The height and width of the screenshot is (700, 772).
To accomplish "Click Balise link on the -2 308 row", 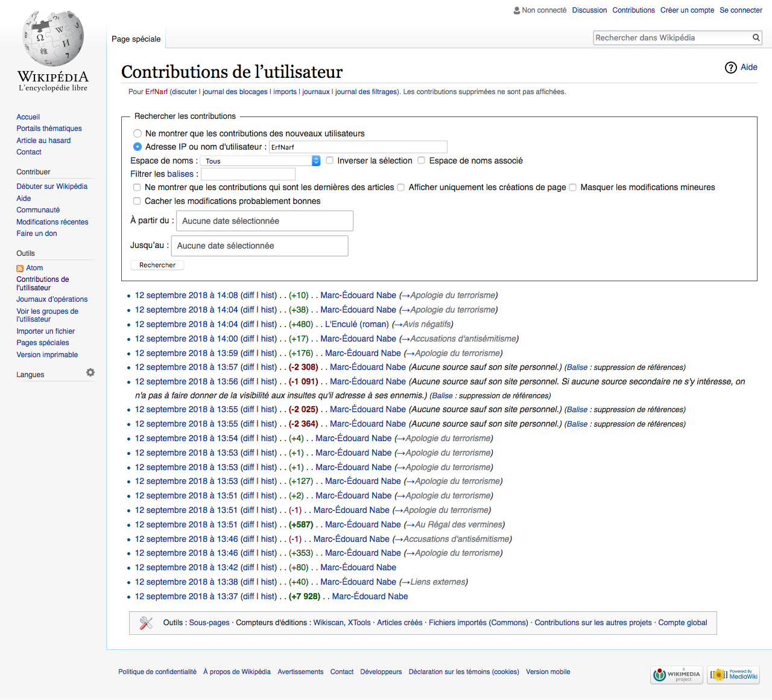I will click(x=577, y=367).
